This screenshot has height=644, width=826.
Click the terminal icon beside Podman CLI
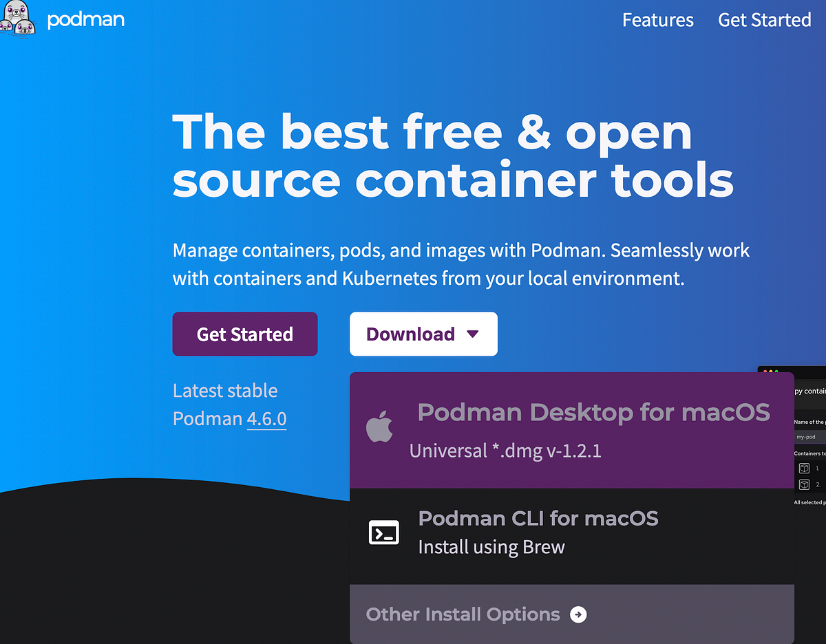(383, 532)
